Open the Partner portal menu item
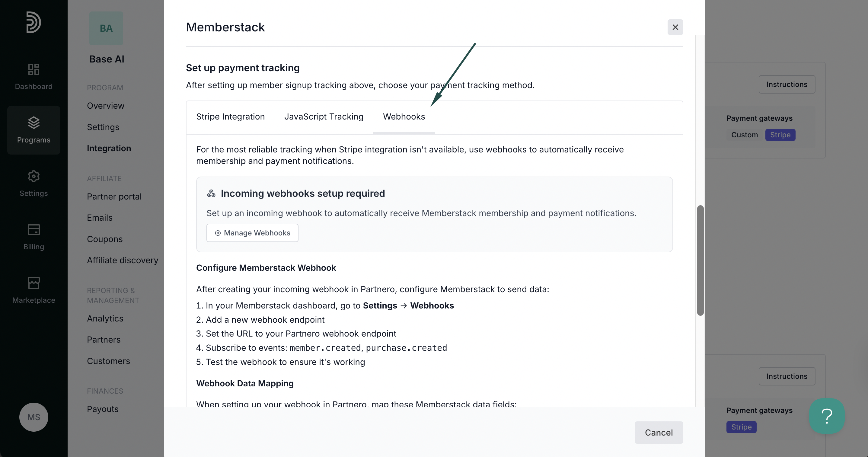Image resolution: width=868 pixels, height=457 pixels. click(114, 197)
